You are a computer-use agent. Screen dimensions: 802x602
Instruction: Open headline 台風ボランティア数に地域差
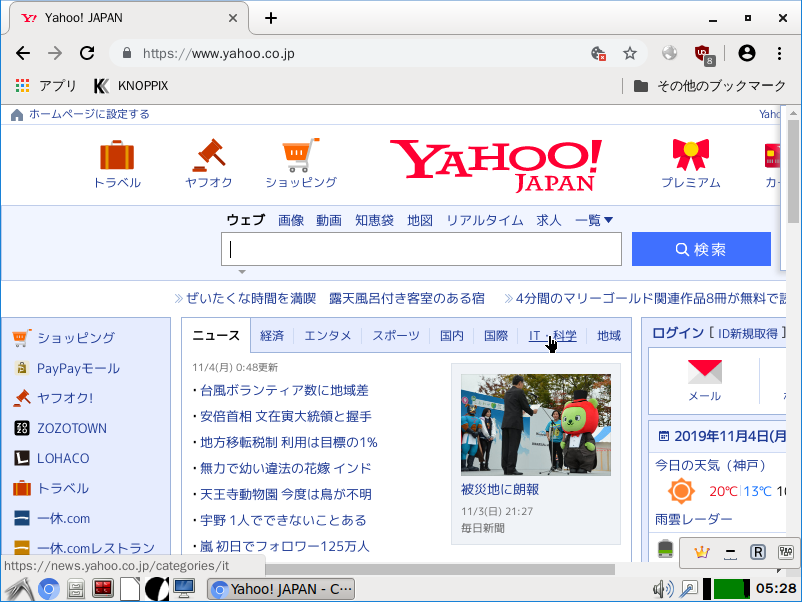284,391
